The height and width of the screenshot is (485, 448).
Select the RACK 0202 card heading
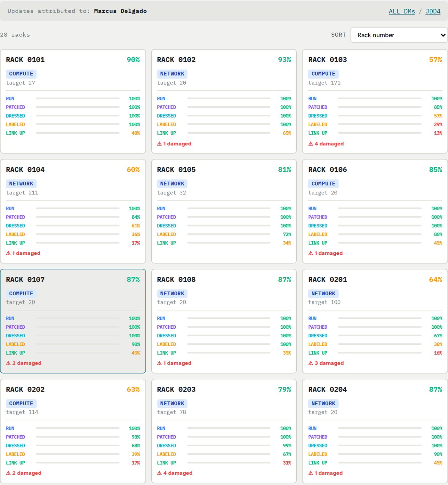point(25,389)
